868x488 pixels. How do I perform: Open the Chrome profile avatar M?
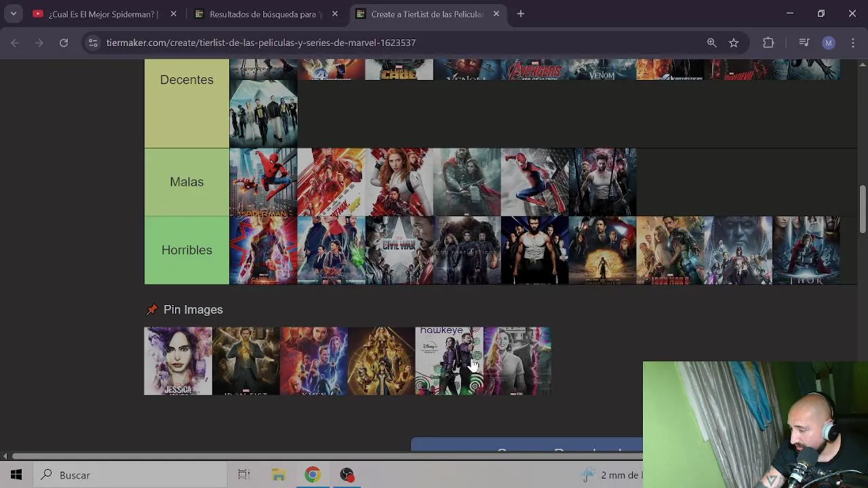[829, 43]
